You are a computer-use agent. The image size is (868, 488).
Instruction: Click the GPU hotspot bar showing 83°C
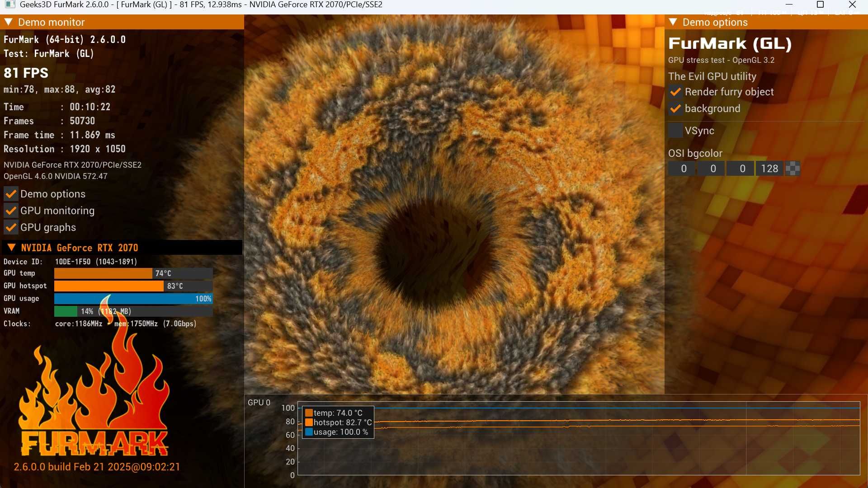pos(133,286)
